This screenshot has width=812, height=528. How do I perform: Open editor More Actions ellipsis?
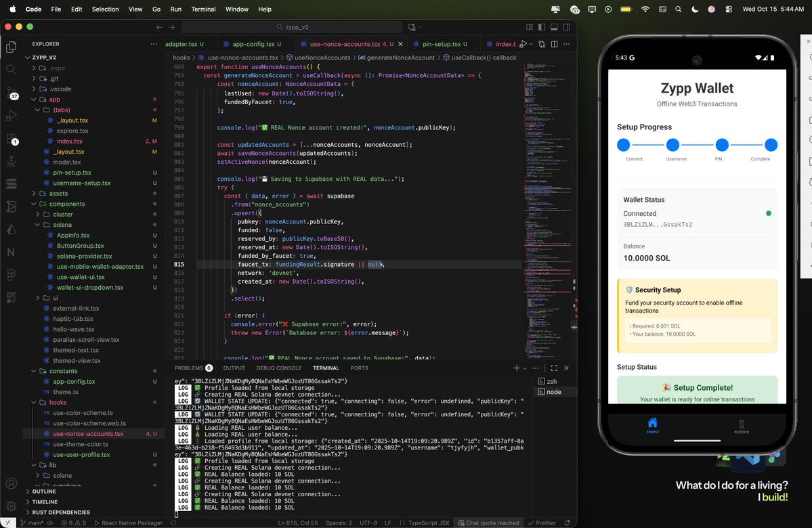[x=567, y=44]
